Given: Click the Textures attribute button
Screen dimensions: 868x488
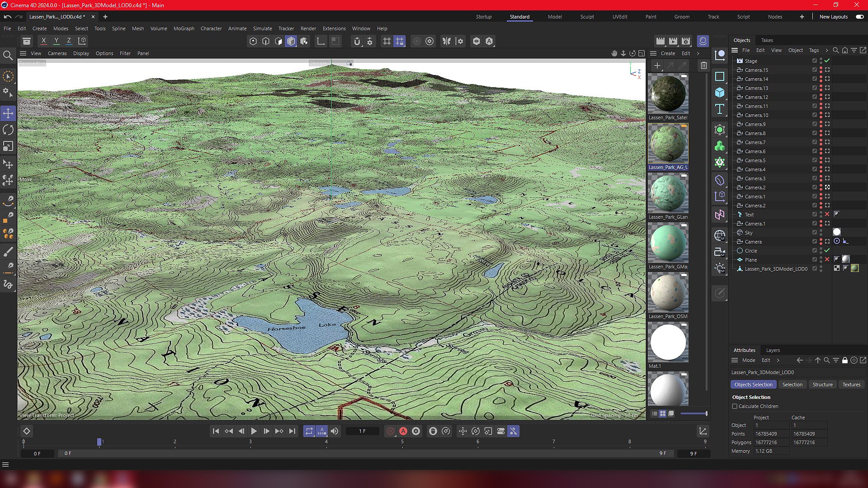Looking at the screenshot, I should coord(851,385).
